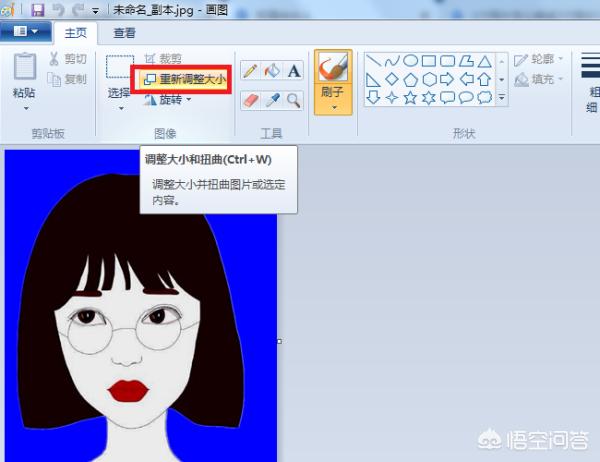
Task: Select the Curve shape
Action: (392, 61)
